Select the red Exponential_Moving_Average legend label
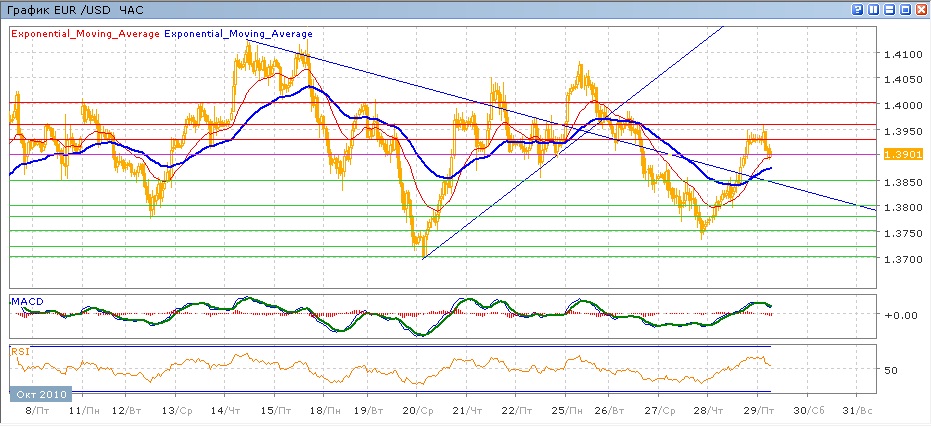Screen dimensions: 931x429 (85, 34)
